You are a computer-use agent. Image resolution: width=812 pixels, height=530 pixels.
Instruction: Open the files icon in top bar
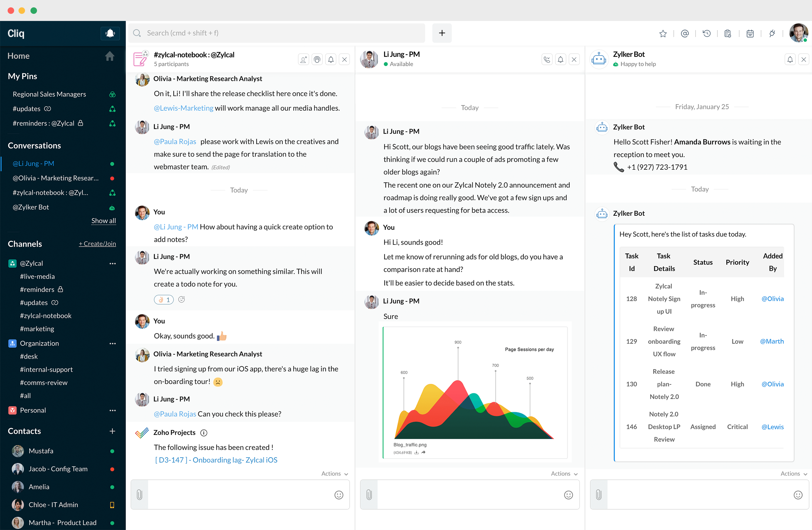pos(728,33)
